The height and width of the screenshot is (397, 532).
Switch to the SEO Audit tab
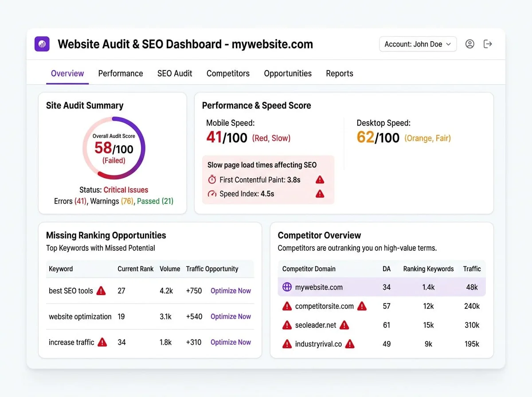click(x=174, y=74)
